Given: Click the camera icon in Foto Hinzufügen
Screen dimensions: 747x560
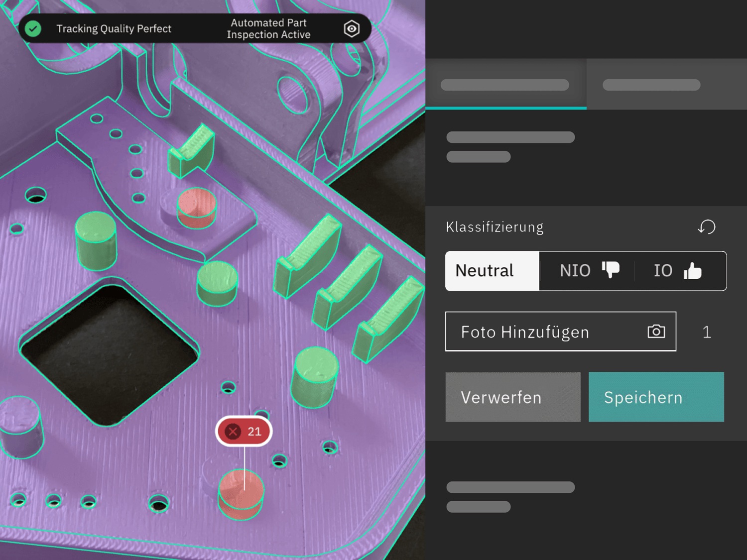Looking at the screenshot, I should 656,332.
